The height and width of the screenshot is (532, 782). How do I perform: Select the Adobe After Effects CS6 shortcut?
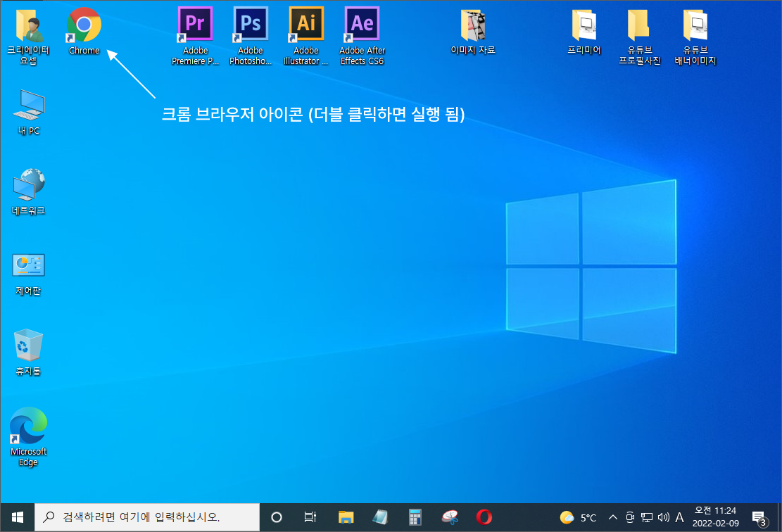(362, 37)
